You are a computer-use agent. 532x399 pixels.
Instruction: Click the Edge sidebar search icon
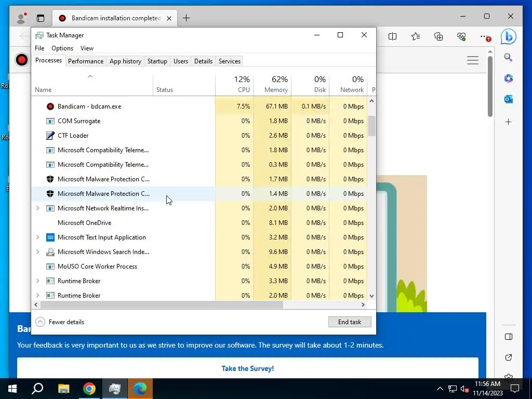coord(508,57)
